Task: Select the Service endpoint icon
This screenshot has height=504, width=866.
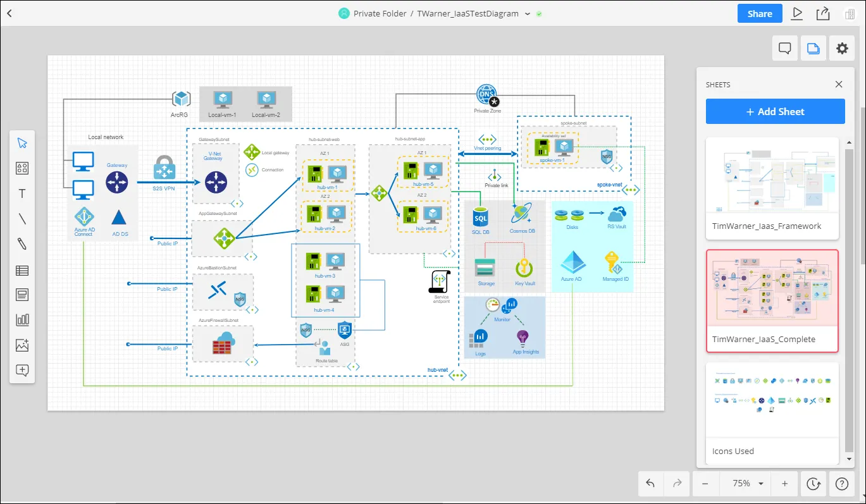Action: point(439,281)
